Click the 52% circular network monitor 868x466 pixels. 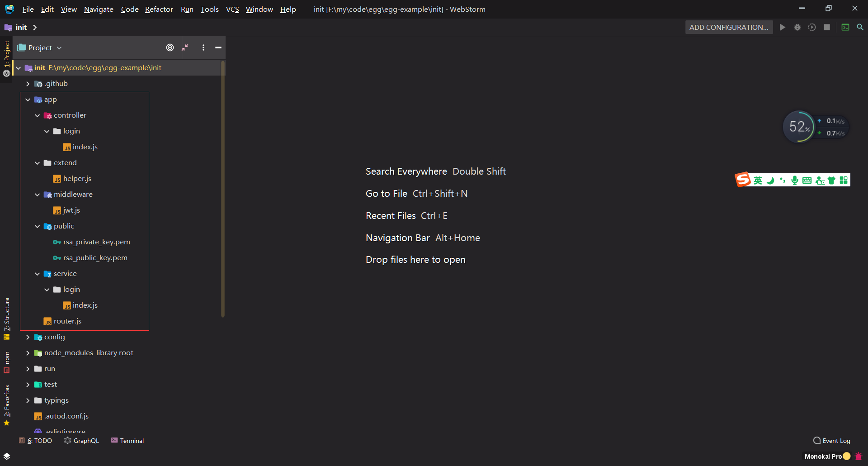click(799, 127)
